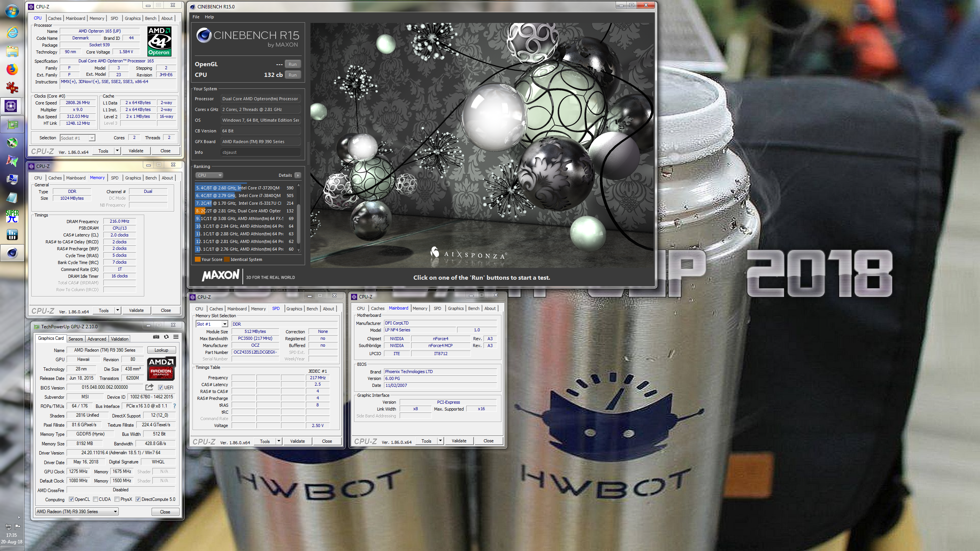Viewport: 980px width, 551px height.
Task: Open the Slot #1 memory slot dropdown
Action: point(212,324)
